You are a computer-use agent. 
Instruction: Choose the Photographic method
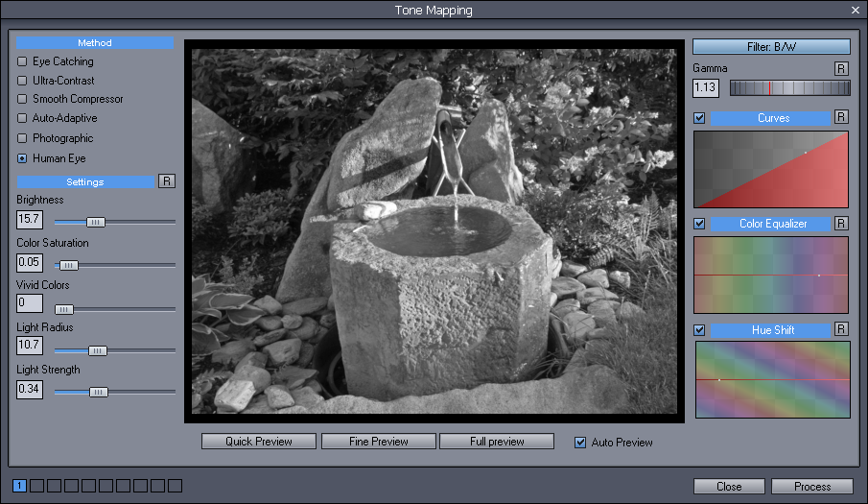coord(22,138)
